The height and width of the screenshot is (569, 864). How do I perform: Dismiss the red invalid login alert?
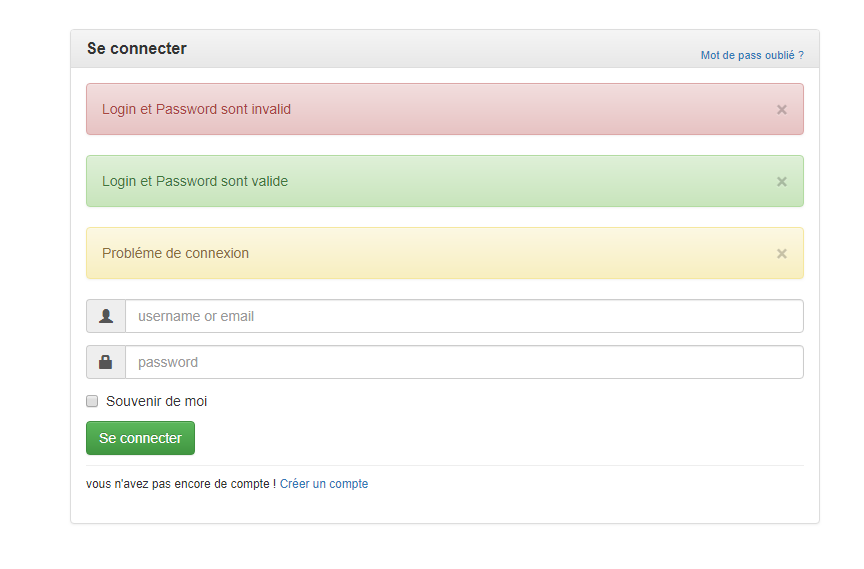[x=782, y=109]
